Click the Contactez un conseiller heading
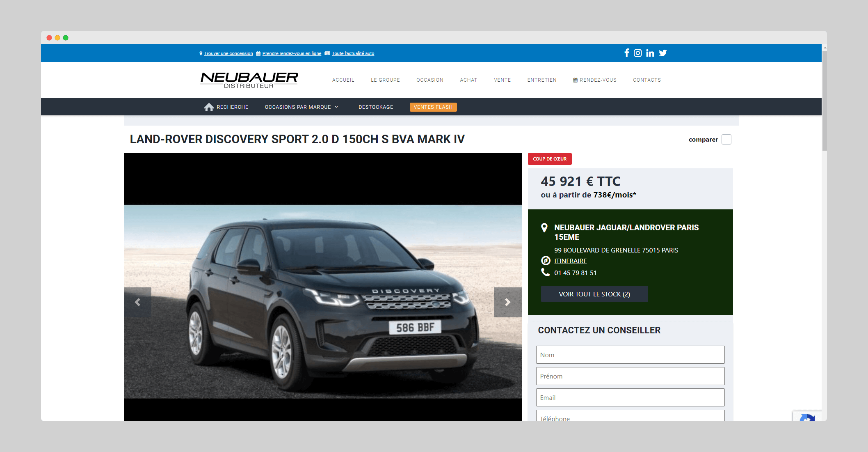Viewport: 868px width, 452px height. pyautogui.click(x=599, y=330)
